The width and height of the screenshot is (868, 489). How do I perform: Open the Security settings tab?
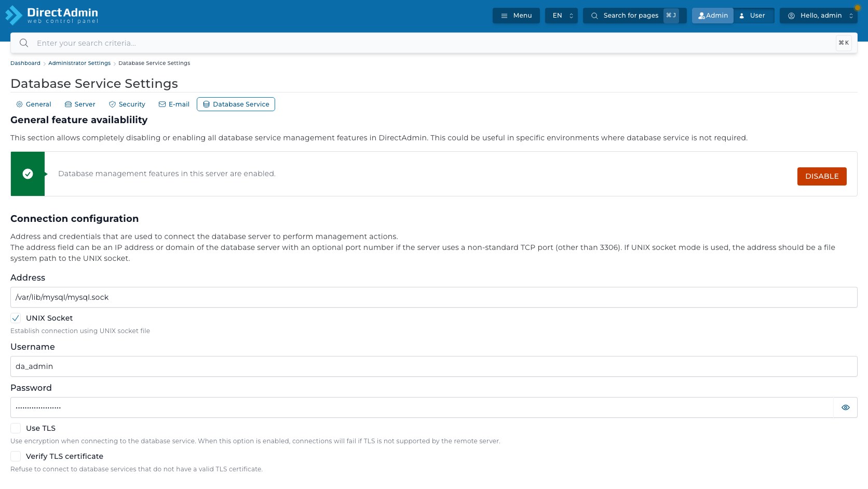(127, 104)
